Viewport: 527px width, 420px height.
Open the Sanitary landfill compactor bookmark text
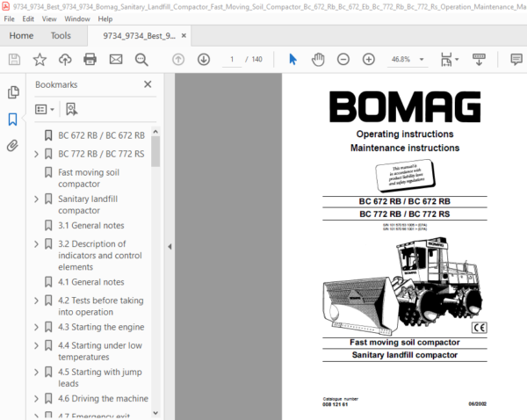(x=88, y=205)
